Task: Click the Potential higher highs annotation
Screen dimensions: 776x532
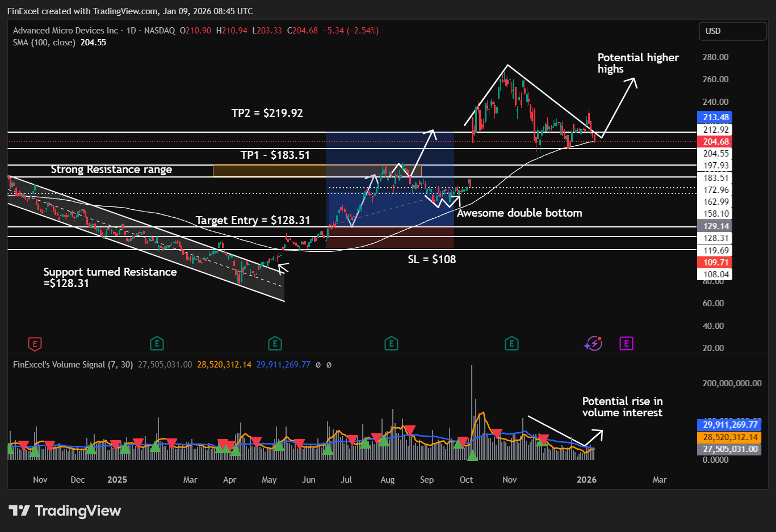Action: (637, 63)
